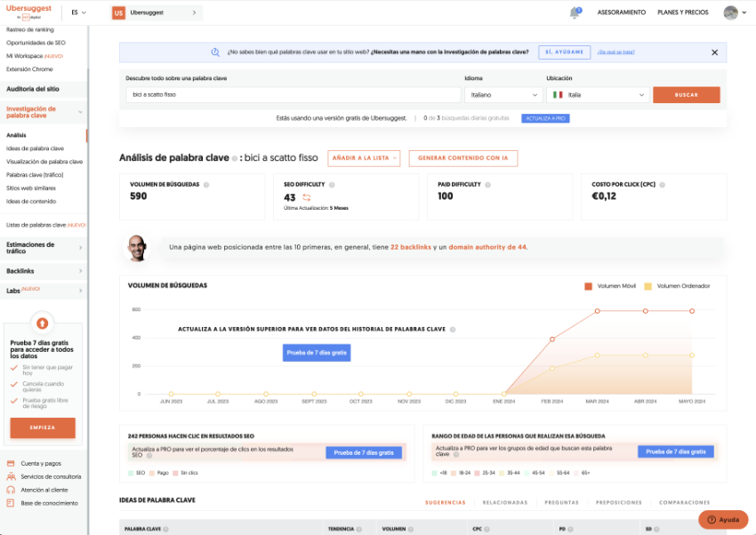Viewport: 756px width, 535px height.
Task: Click the Empieza trial button
Action: (x=43, y=427)
